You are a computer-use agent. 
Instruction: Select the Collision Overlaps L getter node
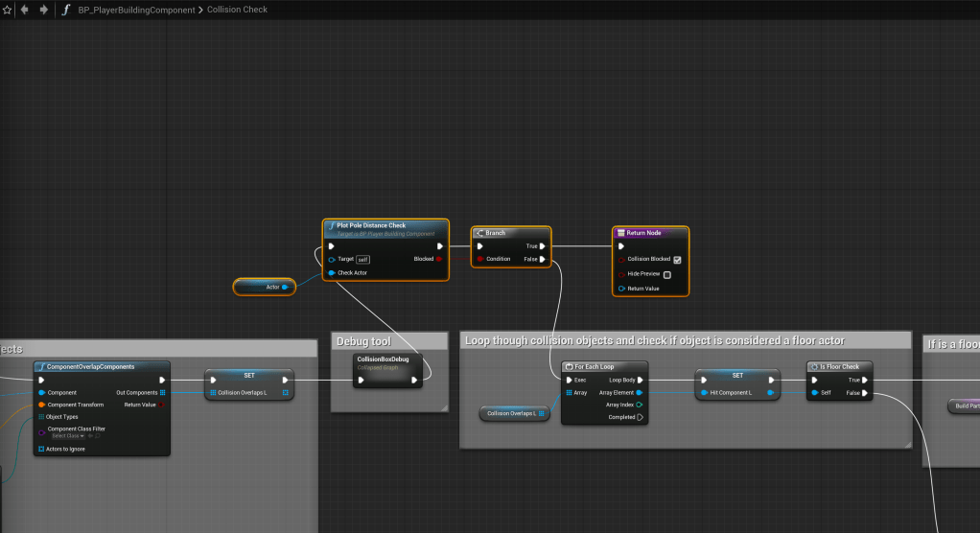click(512, 413)
